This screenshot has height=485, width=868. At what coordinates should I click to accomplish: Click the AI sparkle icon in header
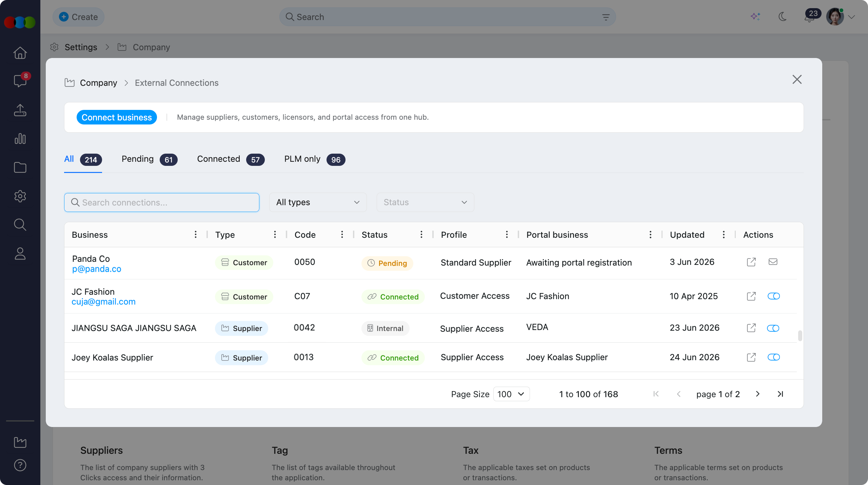coord(755,17)
